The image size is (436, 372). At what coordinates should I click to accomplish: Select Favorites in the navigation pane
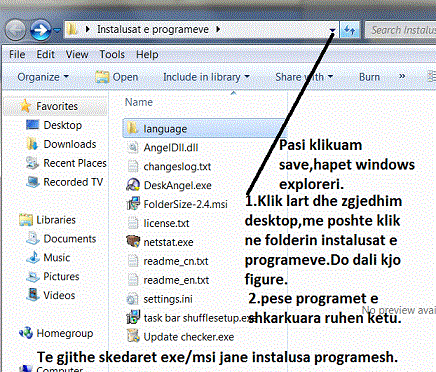coord(57,106)
